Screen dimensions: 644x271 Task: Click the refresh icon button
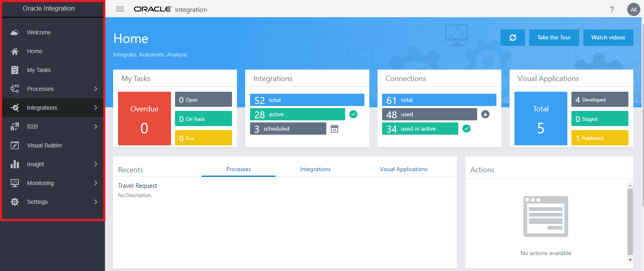(513, 38)
